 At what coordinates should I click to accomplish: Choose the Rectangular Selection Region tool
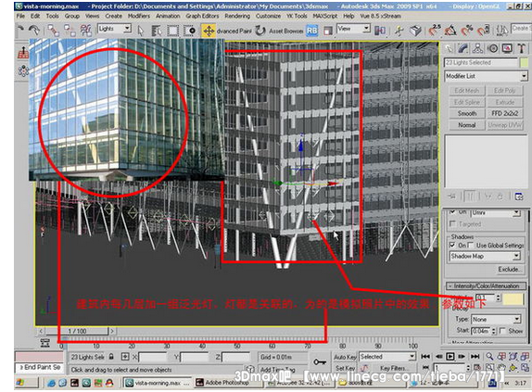(173, 31)
